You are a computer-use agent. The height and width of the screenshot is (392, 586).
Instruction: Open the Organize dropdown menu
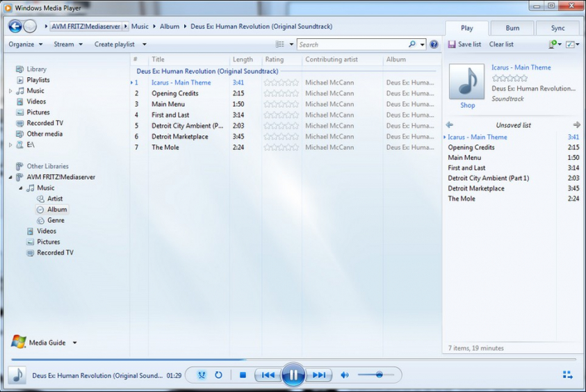pyautogui.click(x=25, y=44)
